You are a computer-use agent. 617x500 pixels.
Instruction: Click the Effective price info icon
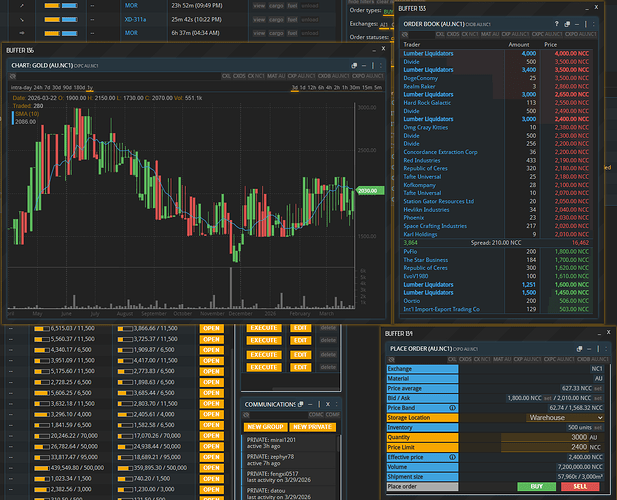click(453, 456)
